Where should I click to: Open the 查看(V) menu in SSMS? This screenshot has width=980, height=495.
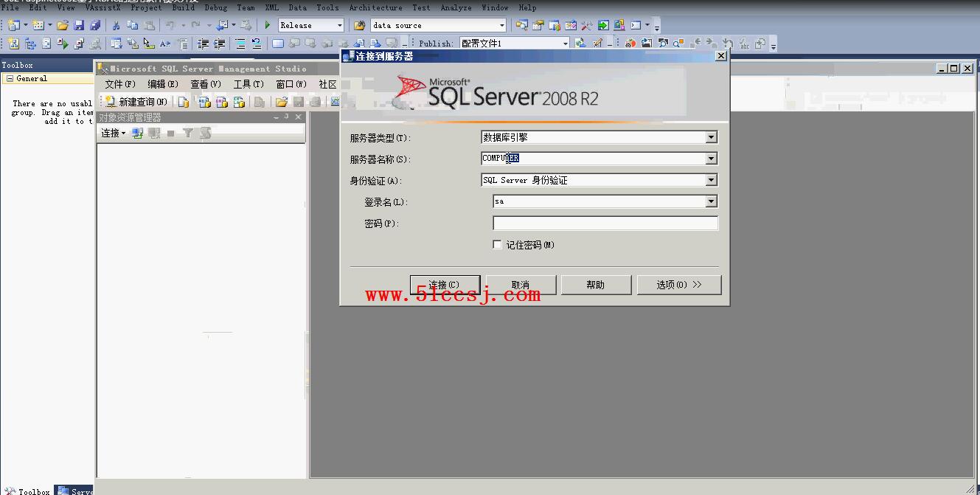(x=206, y=84)
